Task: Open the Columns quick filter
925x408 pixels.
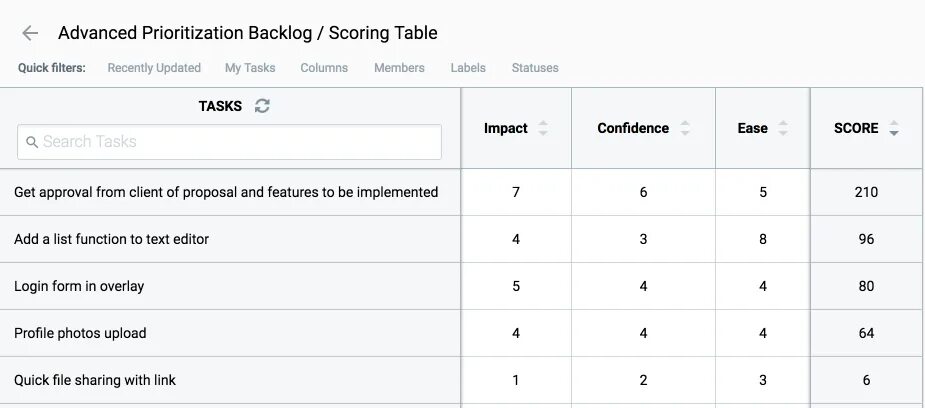Action: click(324, 68)
